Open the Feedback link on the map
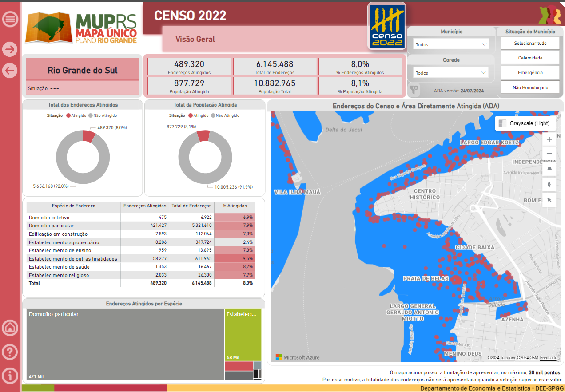The image size is (565, 392). tap(548, 357)
